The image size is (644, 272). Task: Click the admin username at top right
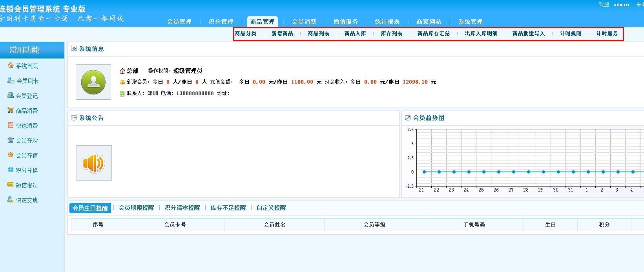tap(621, 5)
